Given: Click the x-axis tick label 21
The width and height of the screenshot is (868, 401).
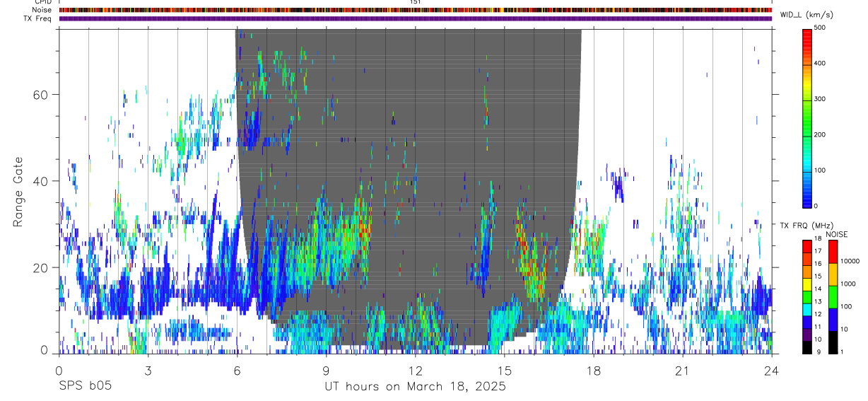Looking at the screenshot, I should pos(682,371).
